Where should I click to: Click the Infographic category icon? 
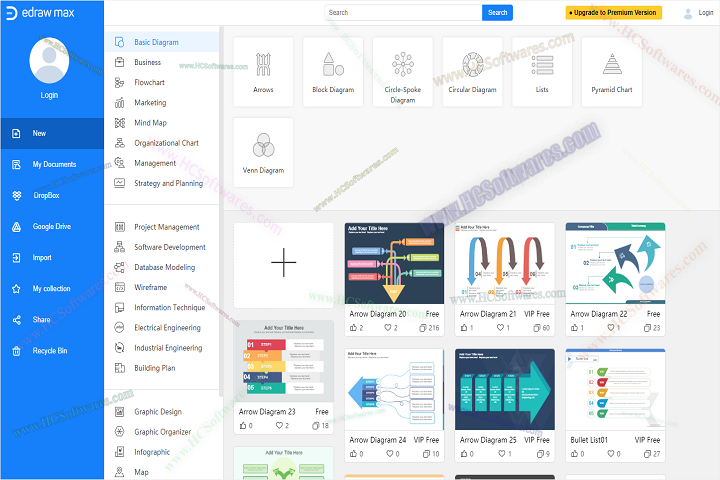click(x=119, y=452)
